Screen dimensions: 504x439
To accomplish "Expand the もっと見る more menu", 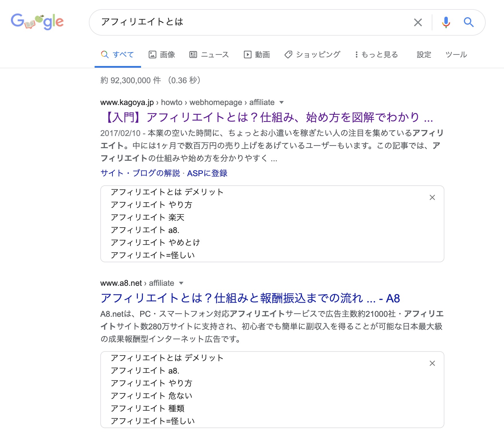I will (x=376, y=55).
